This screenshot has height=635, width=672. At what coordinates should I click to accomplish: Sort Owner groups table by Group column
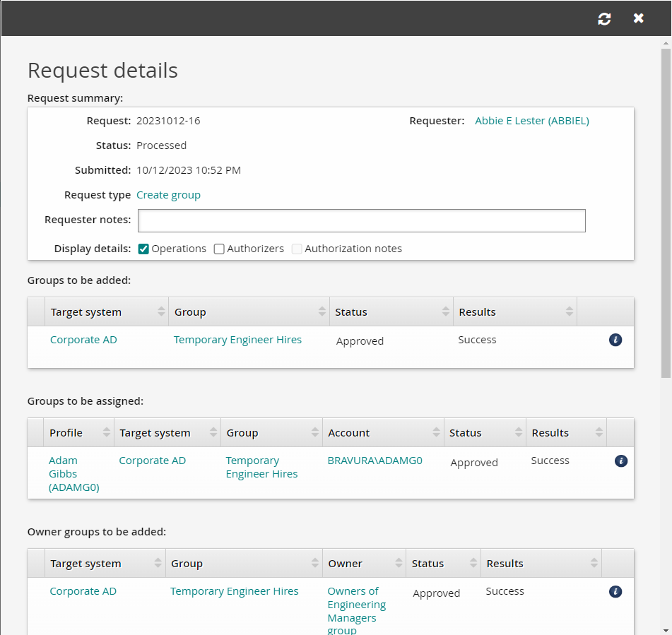187,564
